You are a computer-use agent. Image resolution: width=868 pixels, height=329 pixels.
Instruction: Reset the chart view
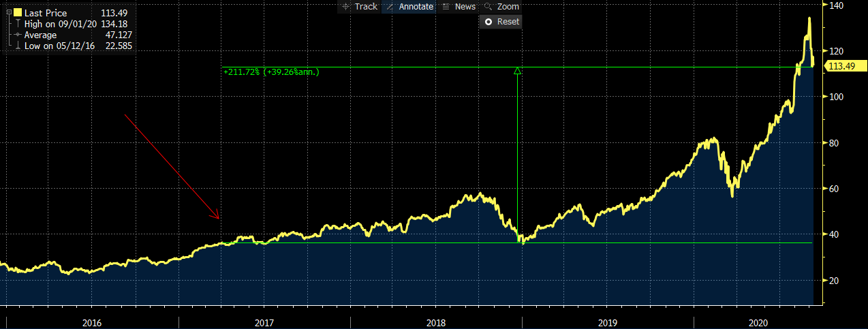coord(501,21)
